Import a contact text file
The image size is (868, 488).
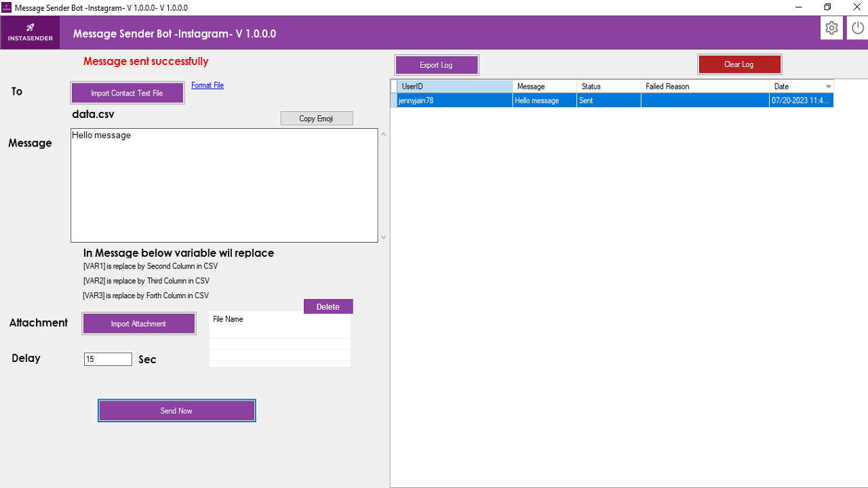click(x=127, y=93)
